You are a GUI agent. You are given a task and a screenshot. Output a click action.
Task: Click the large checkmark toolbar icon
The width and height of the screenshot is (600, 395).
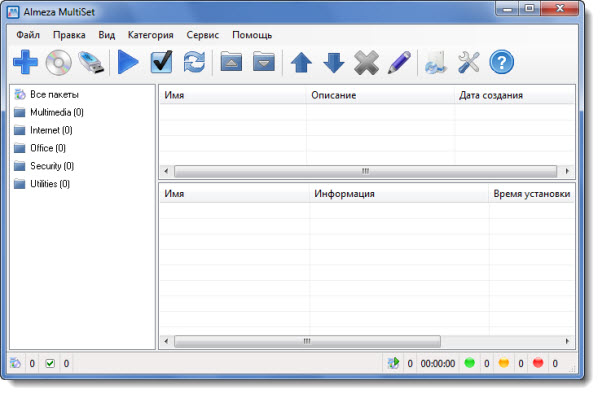pos(161,62)
